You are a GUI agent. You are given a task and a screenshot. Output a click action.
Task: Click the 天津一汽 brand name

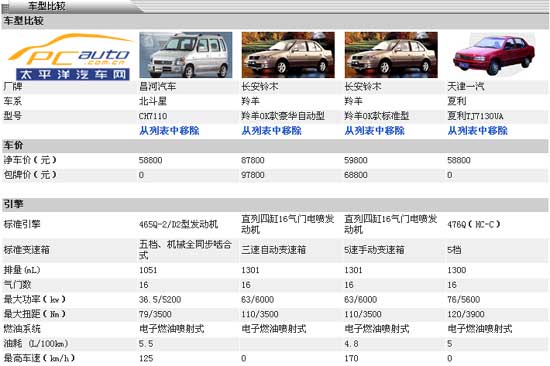[x=466, y=87]
